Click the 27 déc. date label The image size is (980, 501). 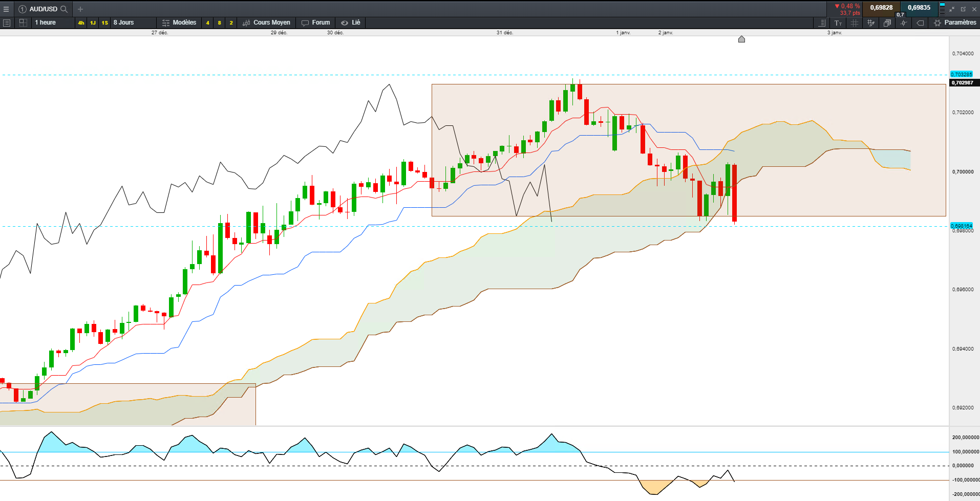(160, 33)
